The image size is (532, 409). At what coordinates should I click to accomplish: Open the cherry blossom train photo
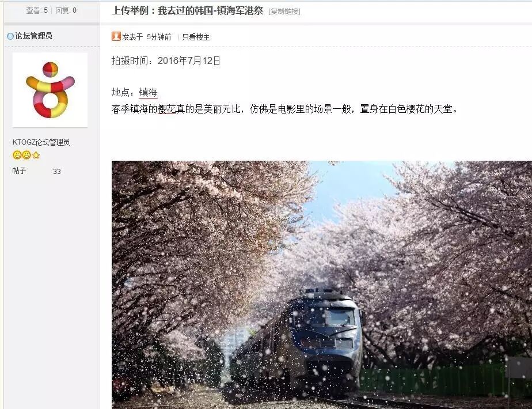322,285
